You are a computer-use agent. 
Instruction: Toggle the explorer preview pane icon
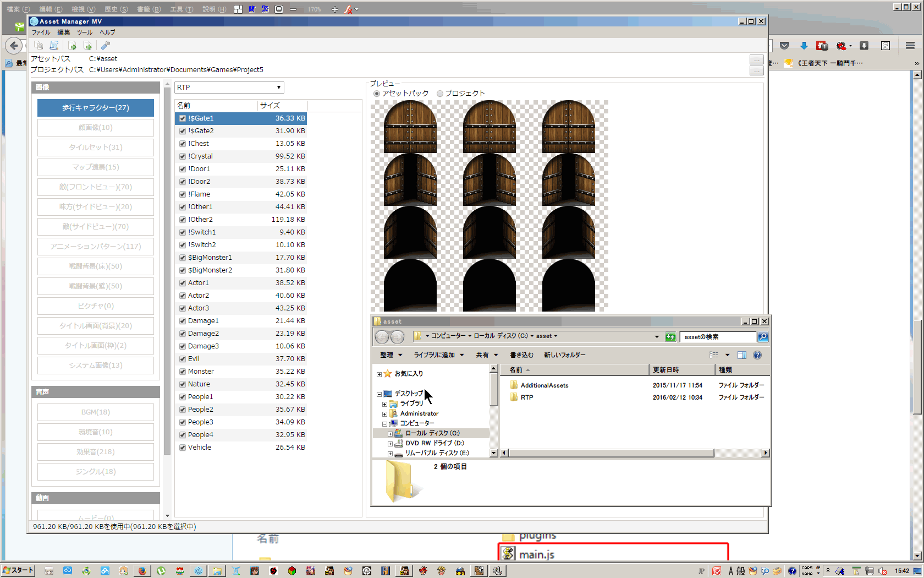coord(742,355)
